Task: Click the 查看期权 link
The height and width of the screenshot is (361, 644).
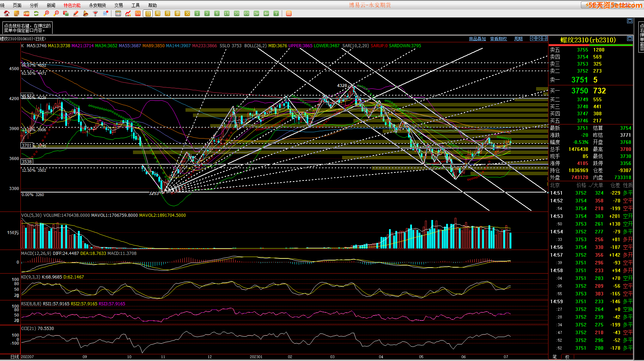Action: [x=498, y=39]
